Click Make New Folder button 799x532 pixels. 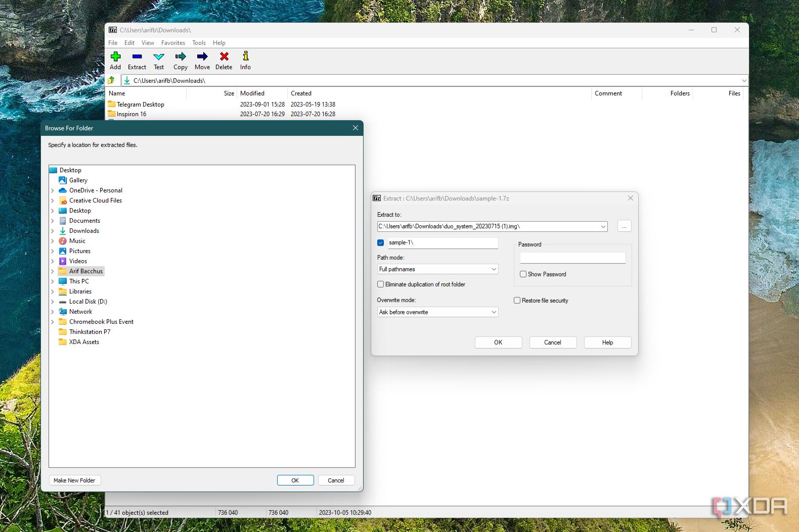75,480
